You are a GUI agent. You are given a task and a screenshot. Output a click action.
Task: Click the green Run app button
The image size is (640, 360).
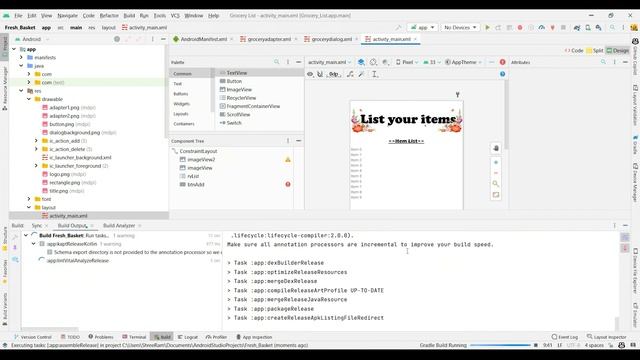487,27
